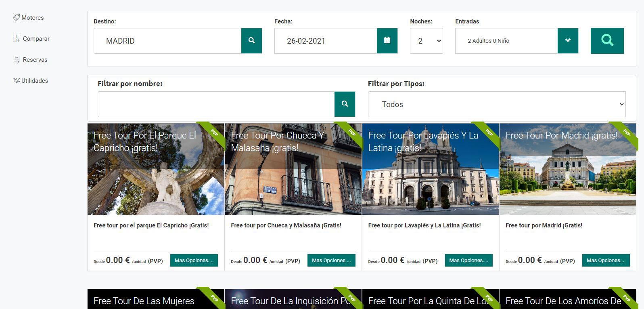Click the Utilidades handshake icon
Image resolution: width=644 pixels, height=309 pixels.
(x=16, y=81)
